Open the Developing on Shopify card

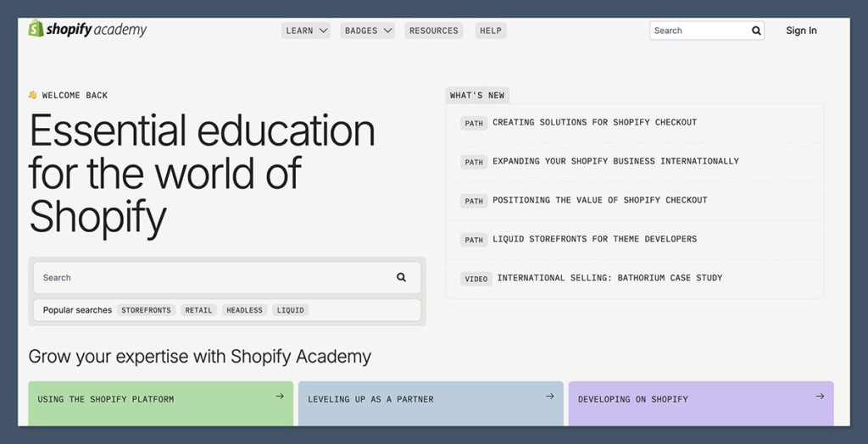click(x=701, y=403)
